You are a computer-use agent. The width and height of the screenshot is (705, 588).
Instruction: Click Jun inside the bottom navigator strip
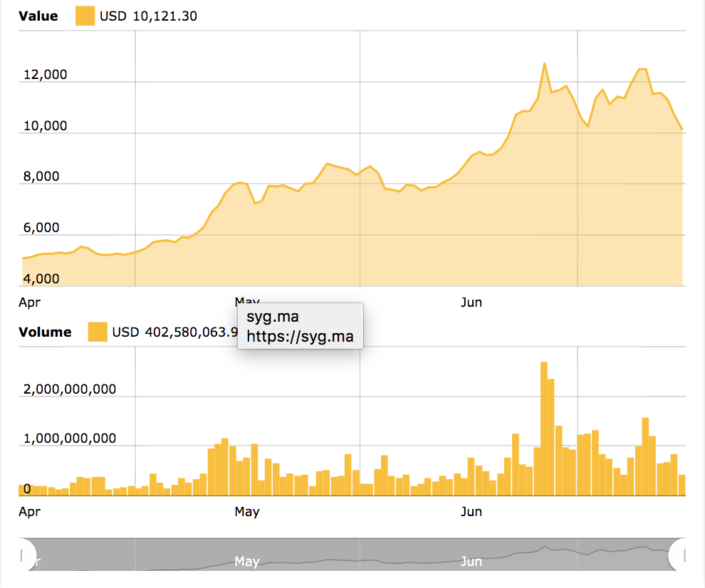[471, 562]
